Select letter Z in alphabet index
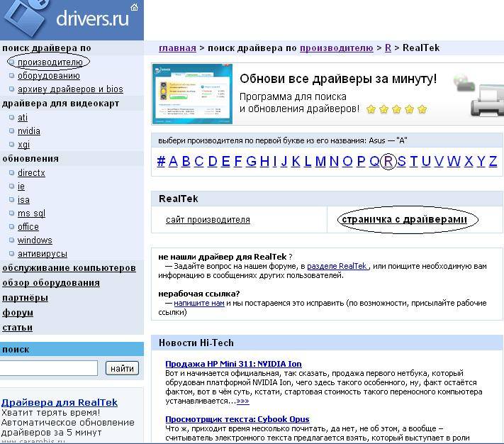The width and height of the screenshot is (504, 444). pyautogui.click(x=493, y=161)
